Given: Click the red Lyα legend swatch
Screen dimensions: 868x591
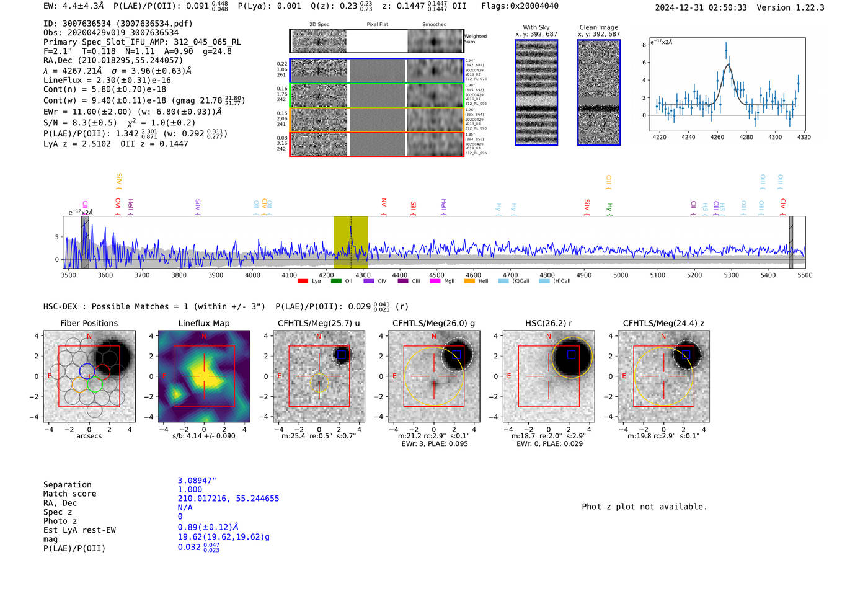Looking at the screenshot, I should pos(303,282).
